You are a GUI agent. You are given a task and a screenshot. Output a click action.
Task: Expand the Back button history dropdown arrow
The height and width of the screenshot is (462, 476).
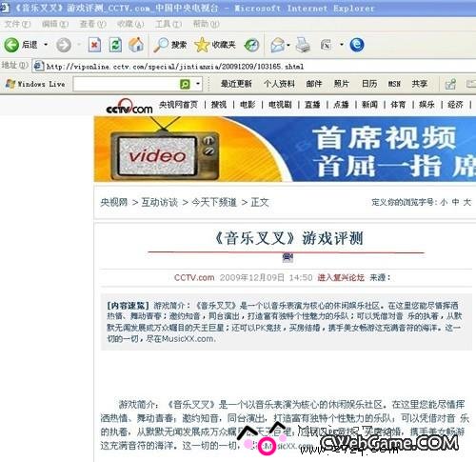tap(46, 45)
